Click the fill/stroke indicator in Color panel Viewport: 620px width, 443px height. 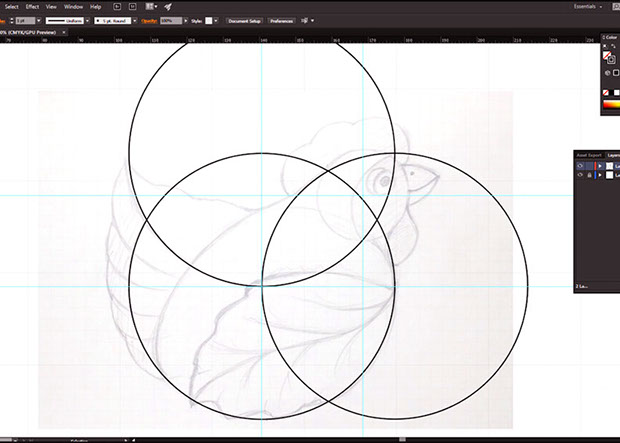(x=608, y=55)
